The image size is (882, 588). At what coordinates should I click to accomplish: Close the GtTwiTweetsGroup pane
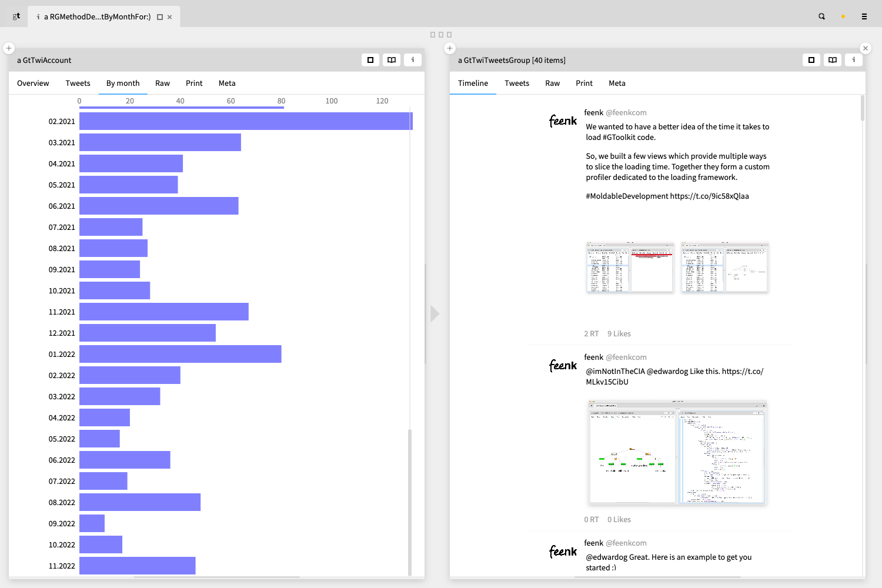[x=865, y=48]
